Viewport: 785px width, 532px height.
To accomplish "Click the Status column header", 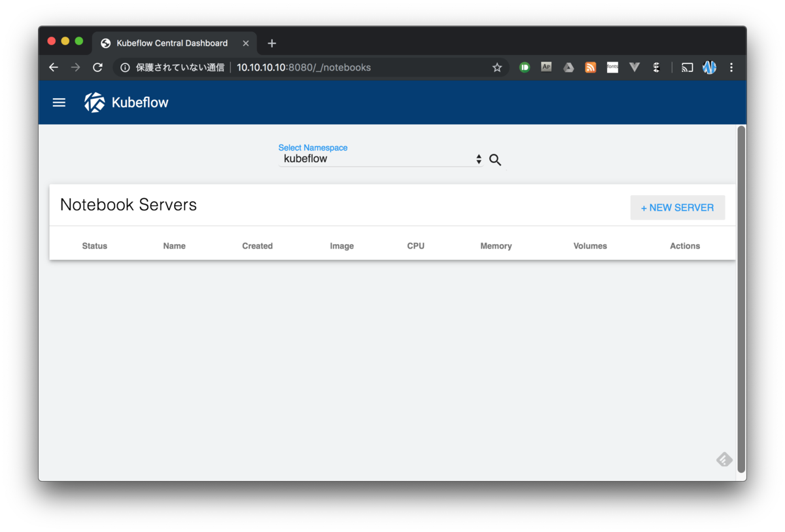I will [x=95, y=246].
